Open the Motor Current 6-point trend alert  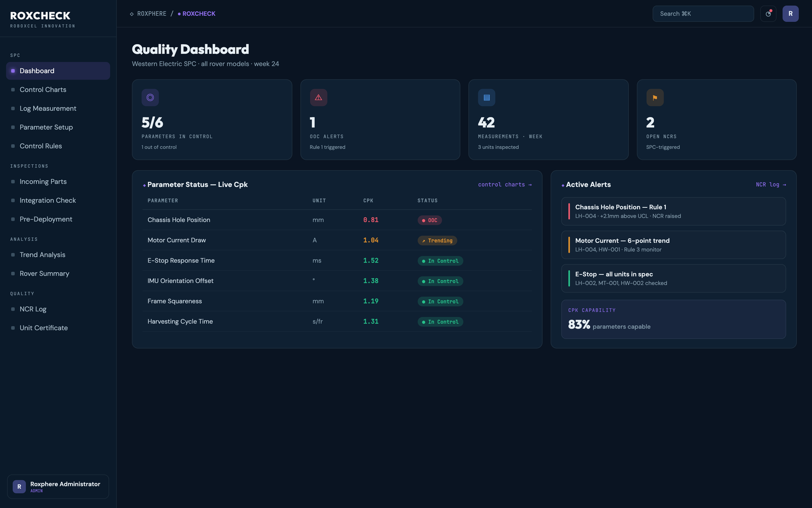click(x=673, y=245)
